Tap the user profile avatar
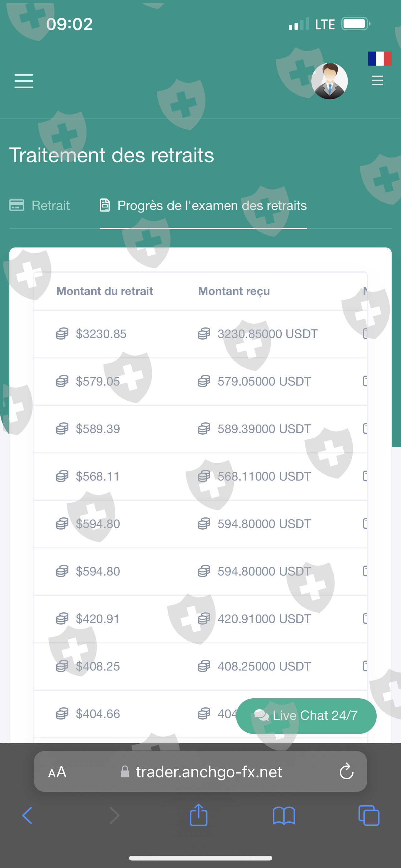The image size is (401, 868). tap(329, 81)
